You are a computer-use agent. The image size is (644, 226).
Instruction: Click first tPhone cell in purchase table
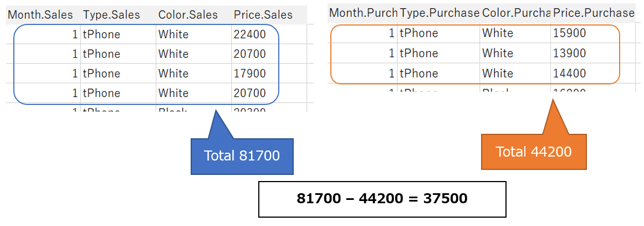coord(438,33)
